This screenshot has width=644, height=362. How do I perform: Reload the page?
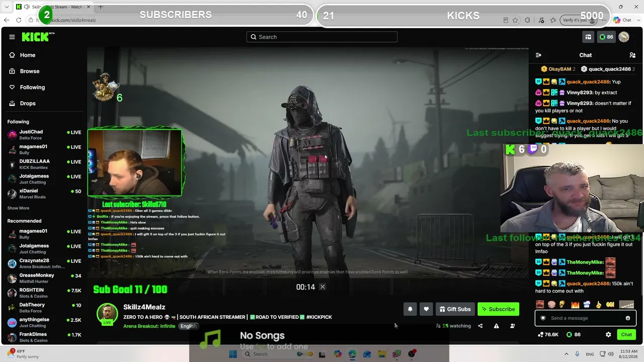(x=19, y=20)
